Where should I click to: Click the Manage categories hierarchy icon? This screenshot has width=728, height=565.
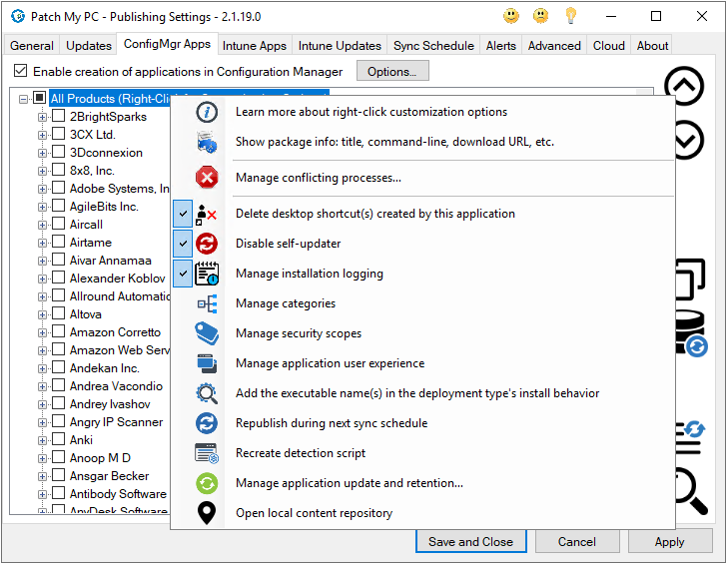(207, 304)
